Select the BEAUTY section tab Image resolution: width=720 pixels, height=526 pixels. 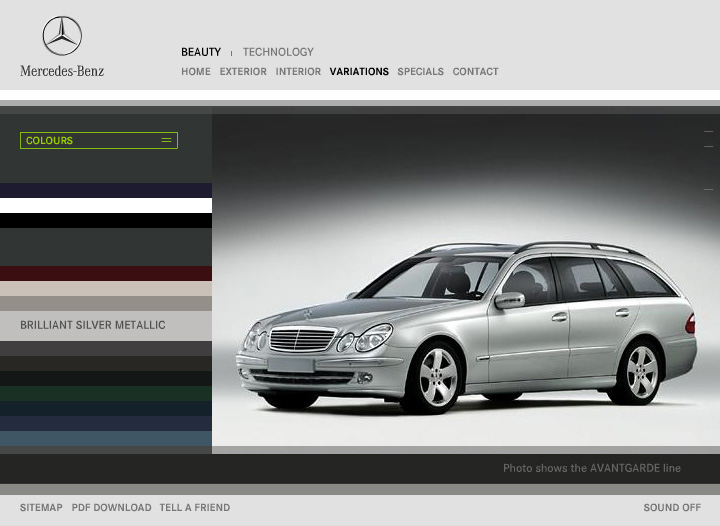coord(201,52)
